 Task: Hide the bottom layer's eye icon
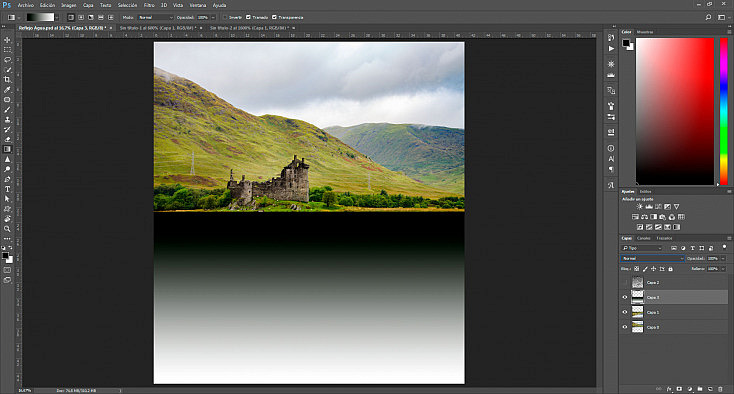(x=624, y=327)
